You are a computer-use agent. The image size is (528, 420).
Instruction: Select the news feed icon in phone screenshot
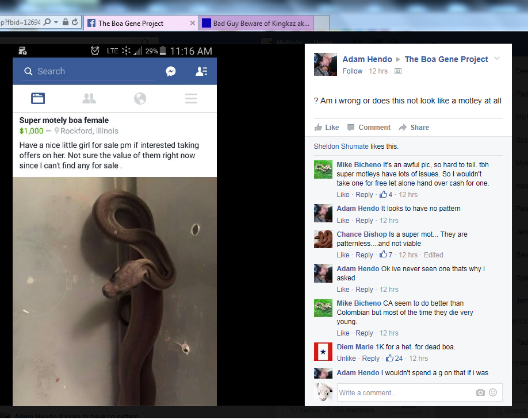[38, 98]
